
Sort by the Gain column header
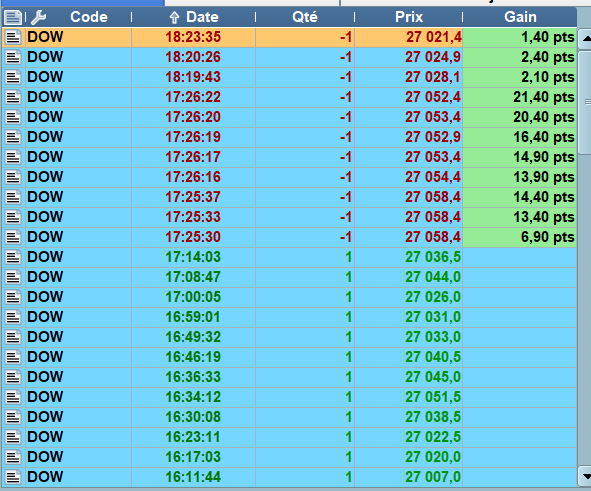(x=520, y=17)
